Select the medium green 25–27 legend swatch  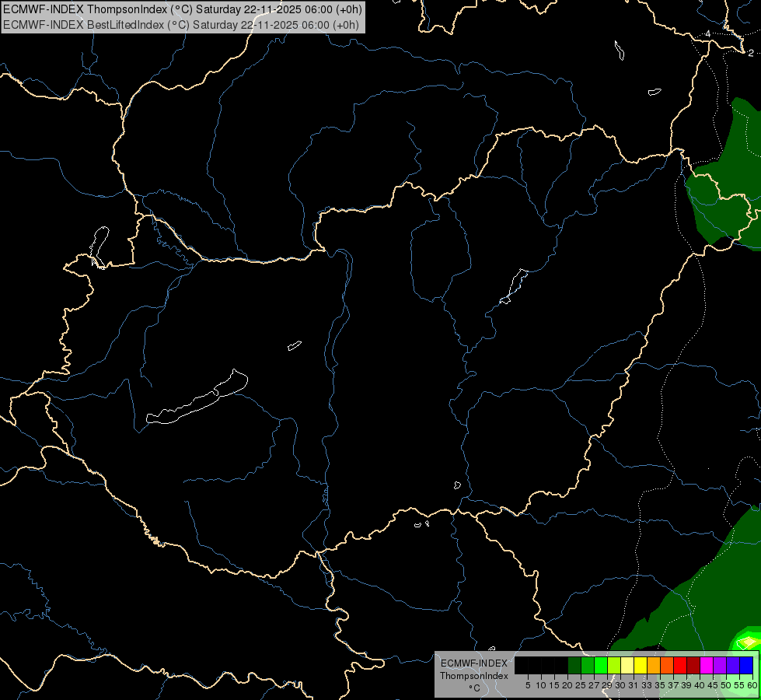coord(588,665)
